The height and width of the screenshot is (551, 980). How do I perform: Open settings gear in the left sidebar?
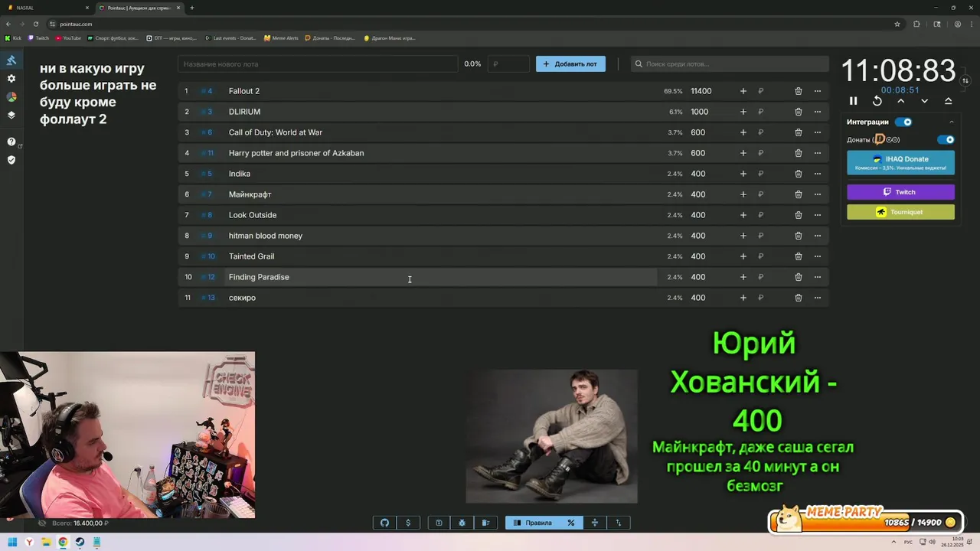[11, 79]
